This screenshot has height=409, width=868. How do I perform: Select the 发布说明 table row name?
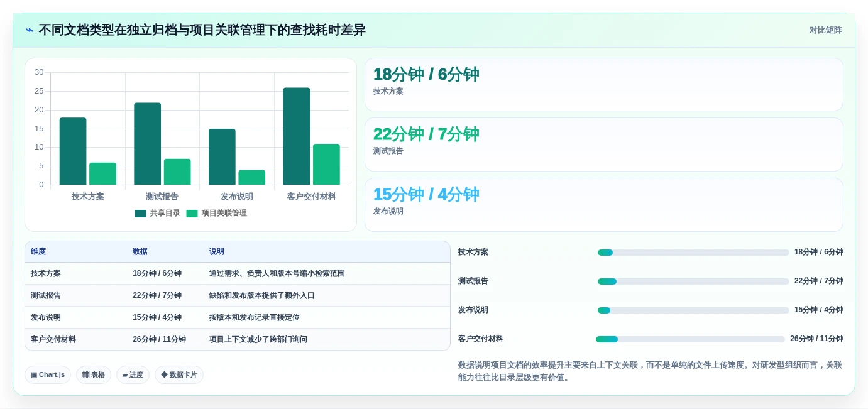coord(46,317)
